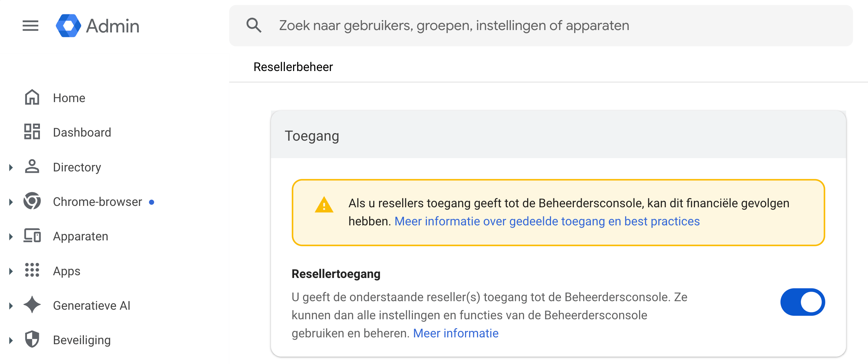Focus the search field for gebruikers
The height and width of the screenshot is (364, 868).
[x=541, y=26]
